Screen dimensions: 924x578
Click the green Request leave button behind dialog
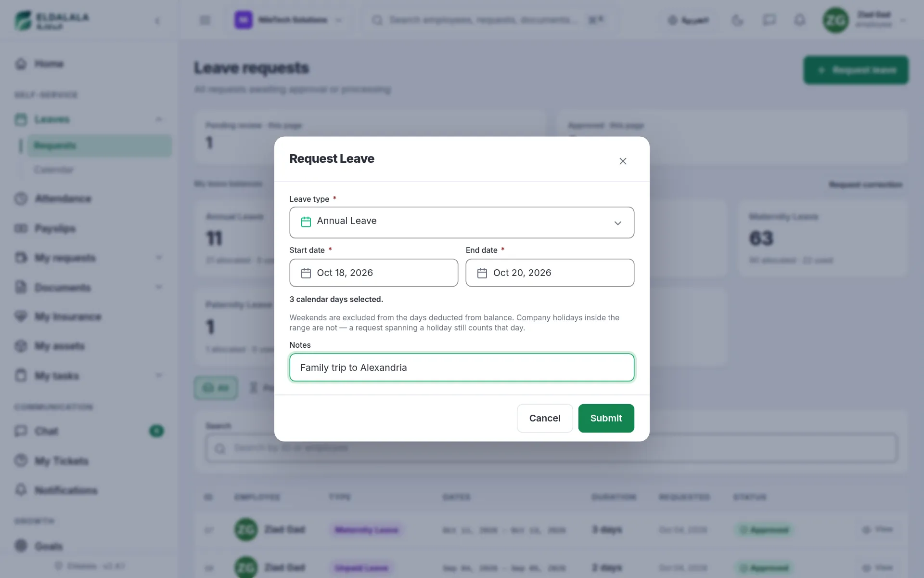click(856, 70)
